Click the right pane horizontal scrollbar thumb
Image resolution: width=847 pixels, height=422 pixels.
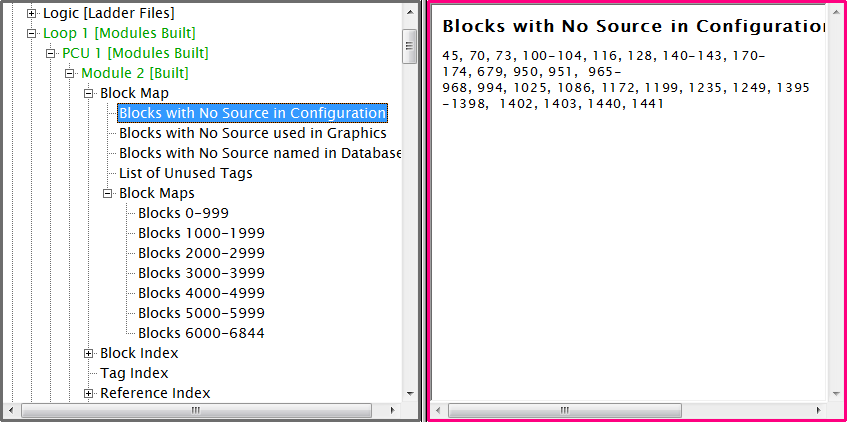[564, 410]
